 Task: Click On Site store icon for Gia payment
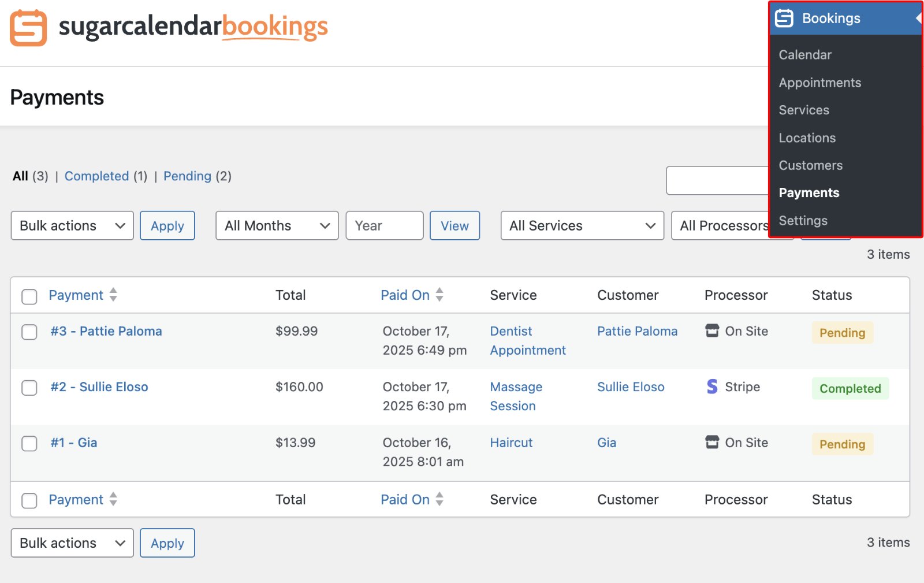pos(712,443)
